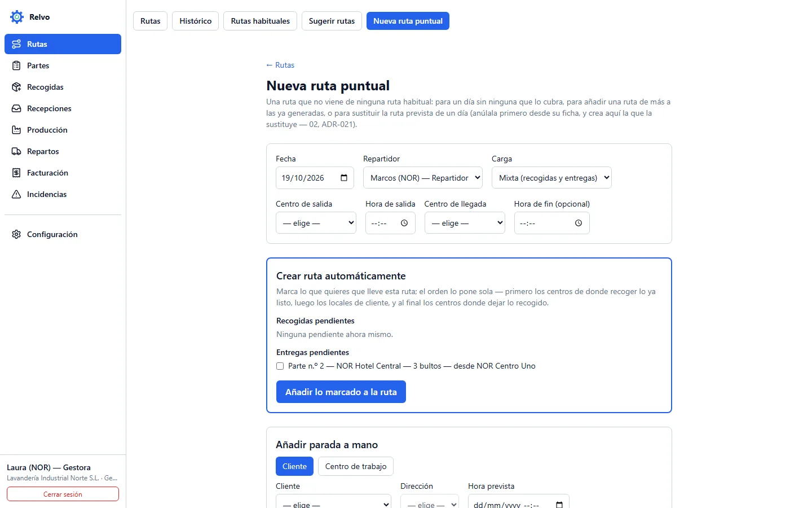Screen dimensions: 812x508
Task: Select Cliente stop type toggle
Action: coord(294,466)
